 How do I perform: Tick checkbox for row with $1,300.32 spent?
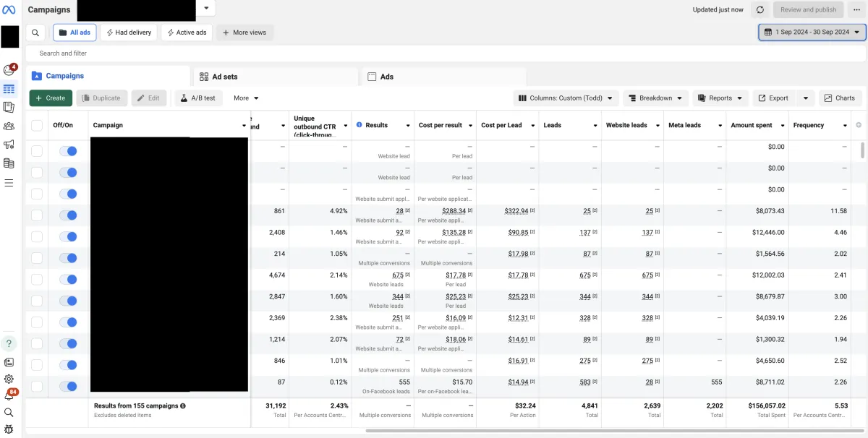pyautogui.click(x=37, y=343)
